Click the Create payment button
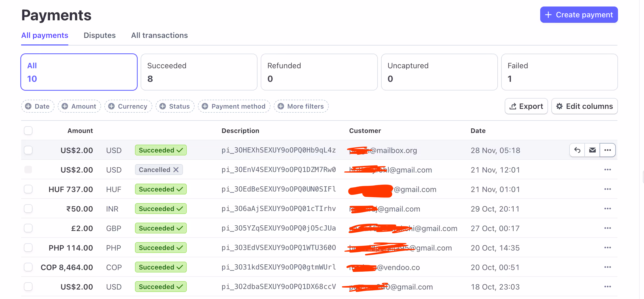Screen dimensions: 644x299 579,15
